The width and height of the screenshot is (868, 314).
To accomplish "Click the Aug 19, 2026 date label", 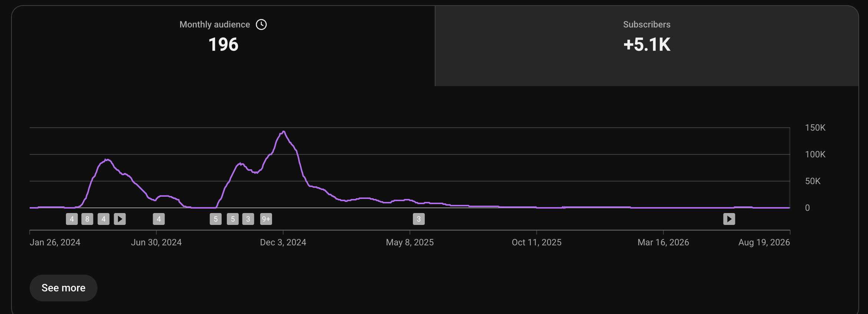I will pyautogui.click(x=764, y=242).
